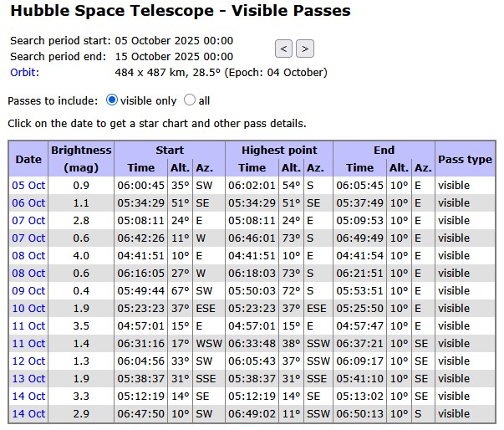Viewport: 504px width, 430px height.
Task: Open the 12 Oct pass details
Action: click(28, 361)
